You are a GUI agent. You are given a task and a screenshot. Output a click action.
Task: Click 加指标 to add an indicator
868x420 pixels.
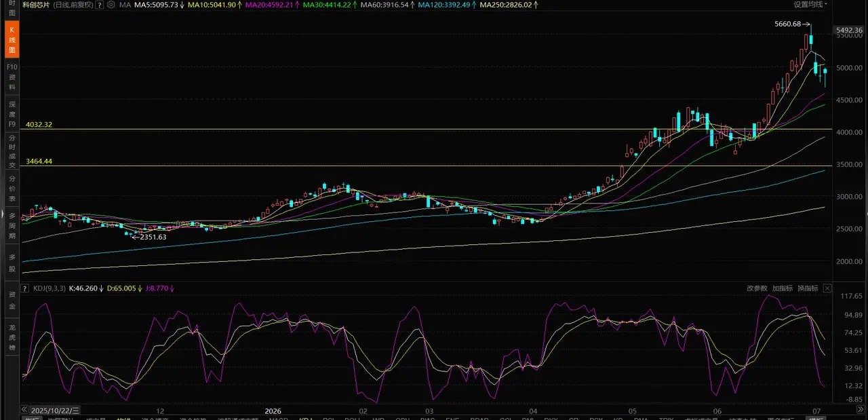pyautogui.click(x=782, y=288)
